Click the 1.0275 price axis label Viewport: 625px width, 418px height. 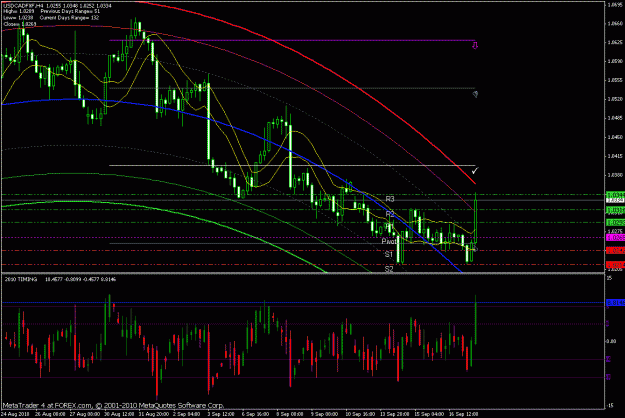[615, 231]
